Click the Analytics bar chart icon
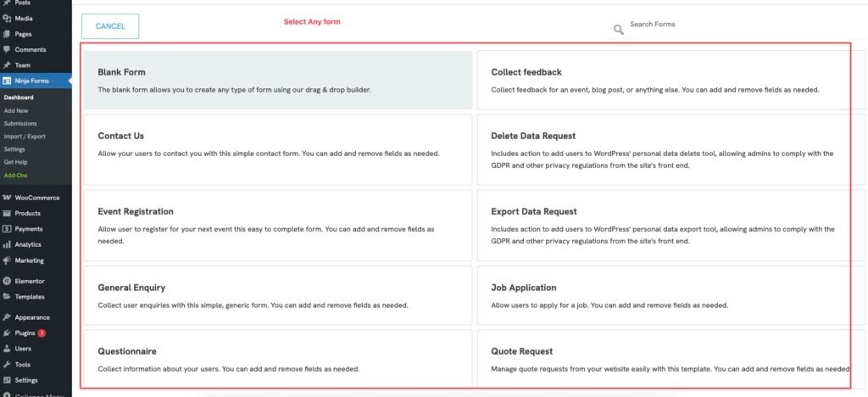The height and width of the screenshot is (397, 868). click(7, 244)
